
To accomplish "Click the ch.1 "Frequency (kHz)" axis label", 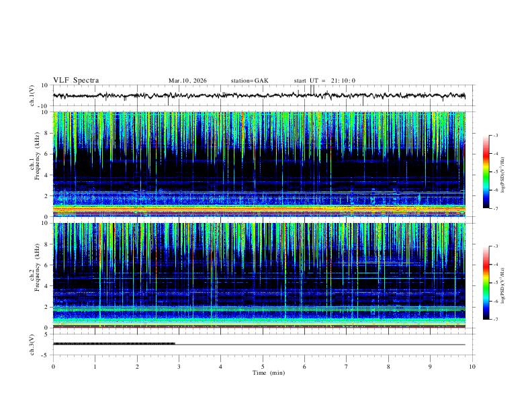I will click(x=37, y=156).
